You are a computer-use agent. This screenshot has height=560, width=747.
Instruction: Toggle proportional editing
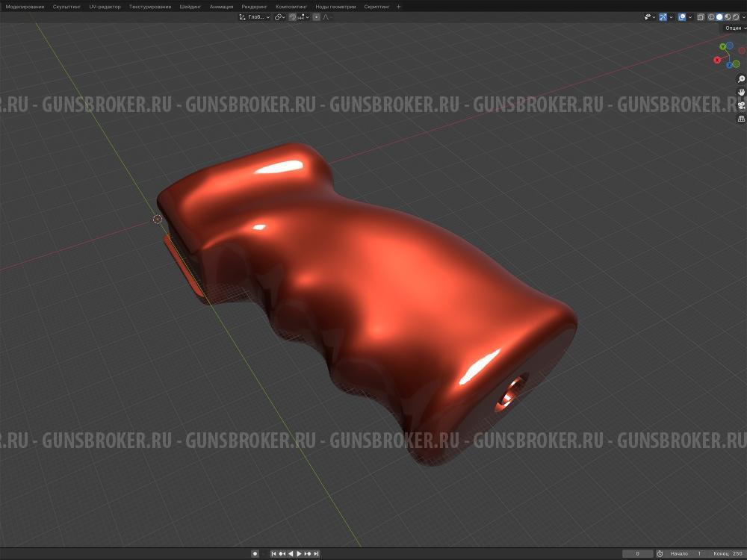316,17
